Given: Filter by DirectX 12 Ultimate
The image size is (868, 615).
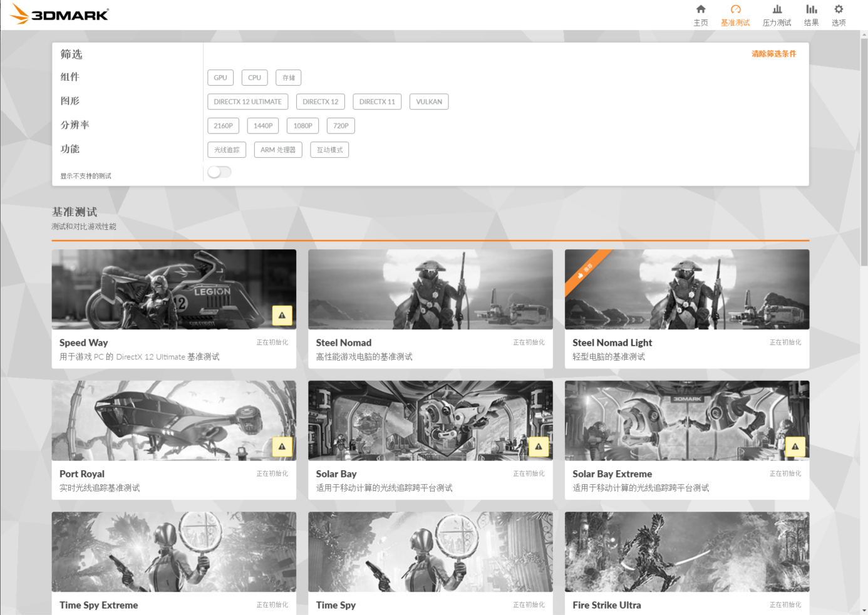Looking at the screenshot, I should pyautogui.click(x=247, y=101).
